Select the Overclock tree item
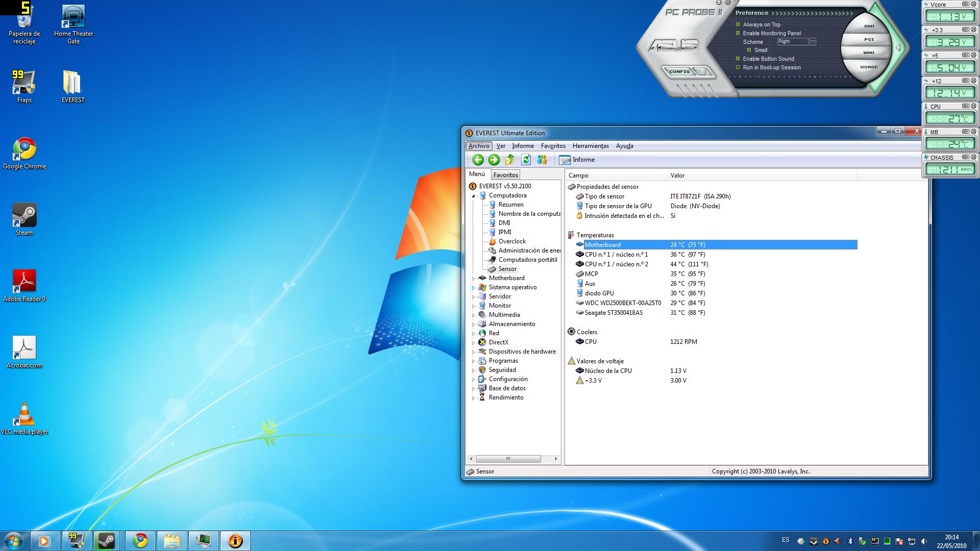980x551 pixels. pos(512,241)
